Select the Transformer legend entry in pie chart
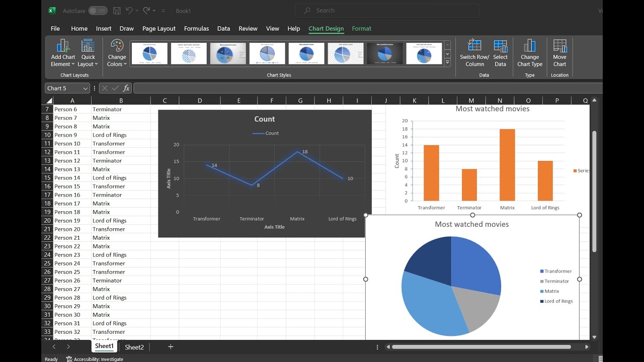This screenshot has height=362, width=644. click(556, 271)
